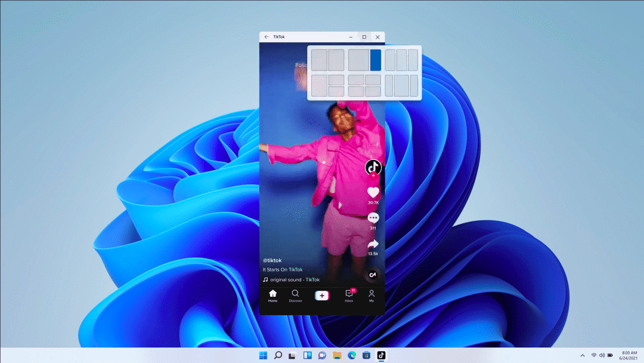The height and width of the screenshot is (363, 644).
Task: Snap to bottom-left quadrant of four-grid layout
Action: 356,91
